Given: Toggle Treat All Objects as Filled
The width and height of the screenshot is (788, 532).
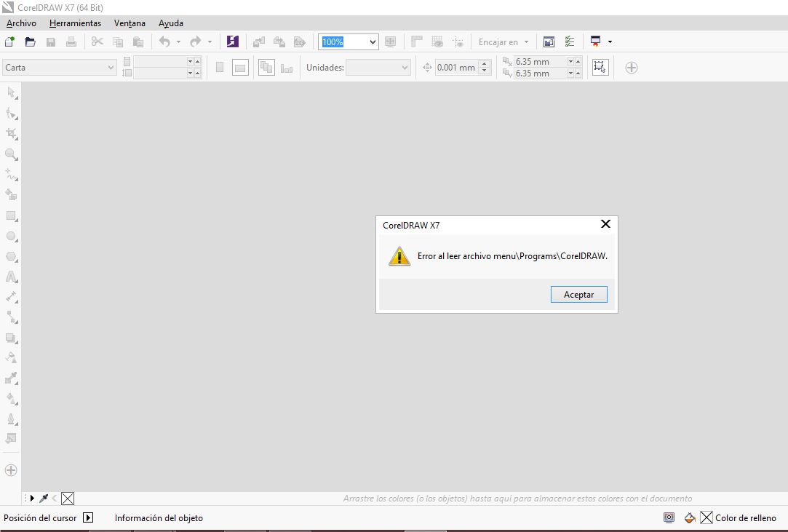Looking at the screenshot, I should coord(600,68).
